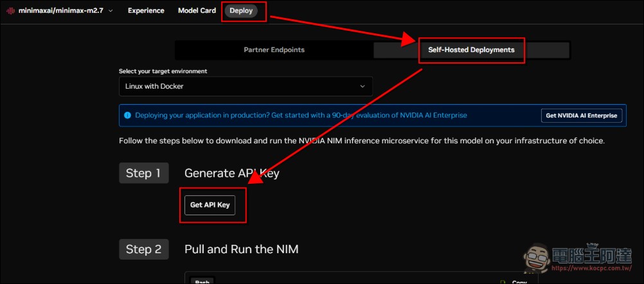Click the Generate API Key heading
The width and height of the screenshot is (644, 284).
point(231,173)
